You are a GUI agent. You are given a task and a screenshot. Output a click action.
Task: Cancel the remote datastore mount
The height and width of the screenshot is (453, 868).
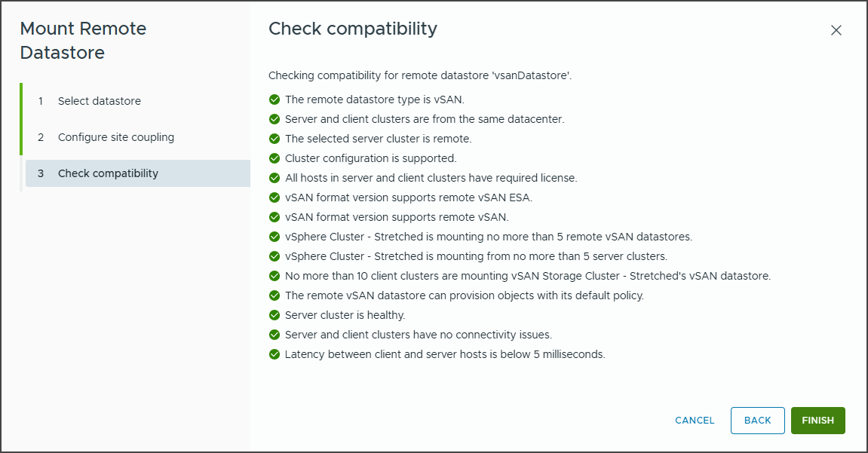point(694,421)
